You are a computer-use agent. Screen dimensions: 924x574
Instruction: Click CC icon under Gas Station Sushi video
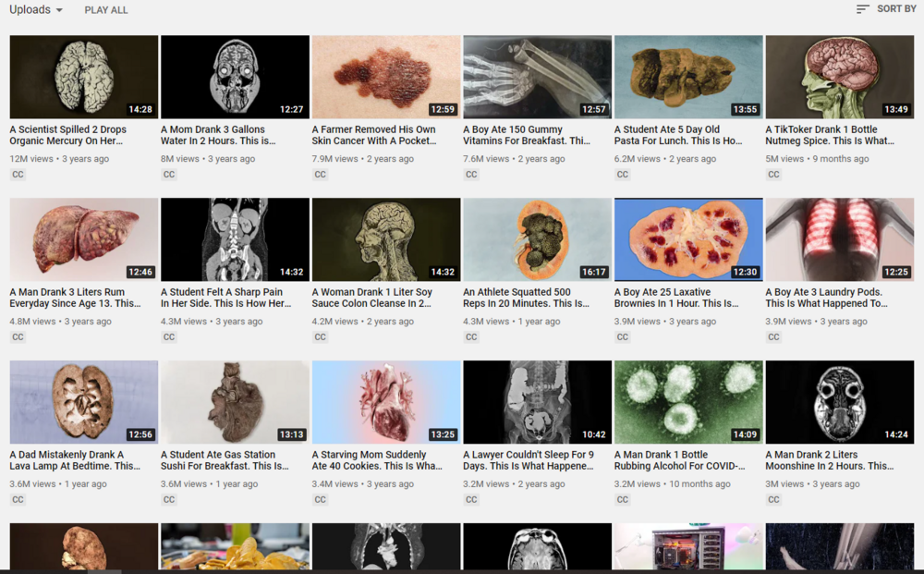(169, 500)
